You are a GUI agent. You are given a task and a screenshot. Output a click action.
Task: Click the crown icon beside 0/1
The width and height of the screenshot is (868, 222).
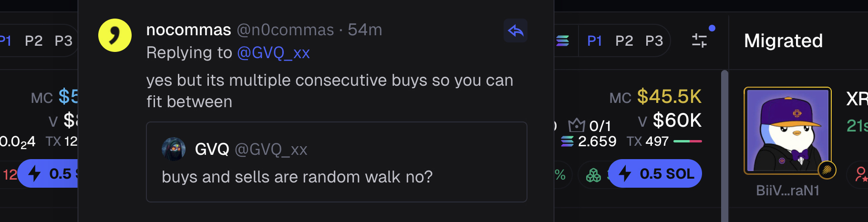click(x=576, y=125)
